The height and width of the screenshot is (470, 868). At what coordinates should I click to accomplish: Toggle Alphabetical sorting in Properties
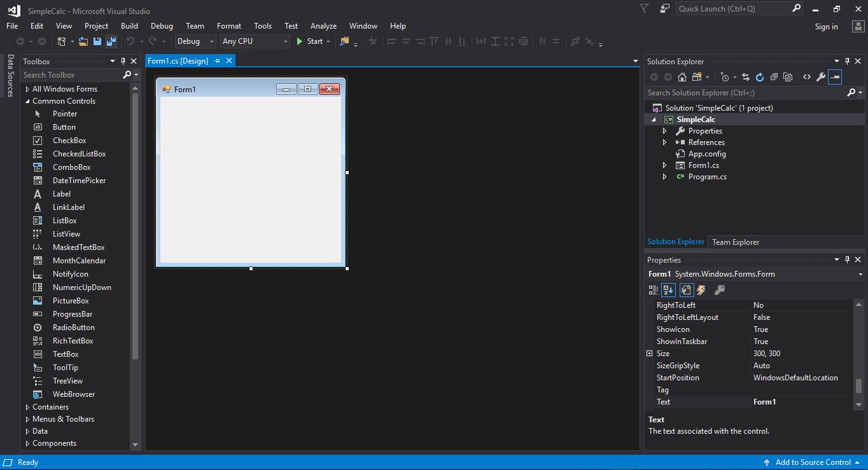pos(668,290)
